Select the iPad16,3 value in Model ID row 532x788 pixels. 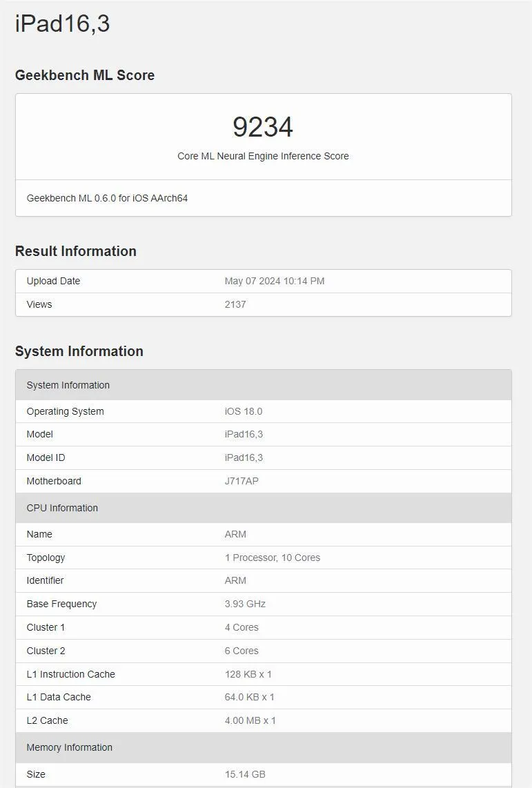click(244, 457)
